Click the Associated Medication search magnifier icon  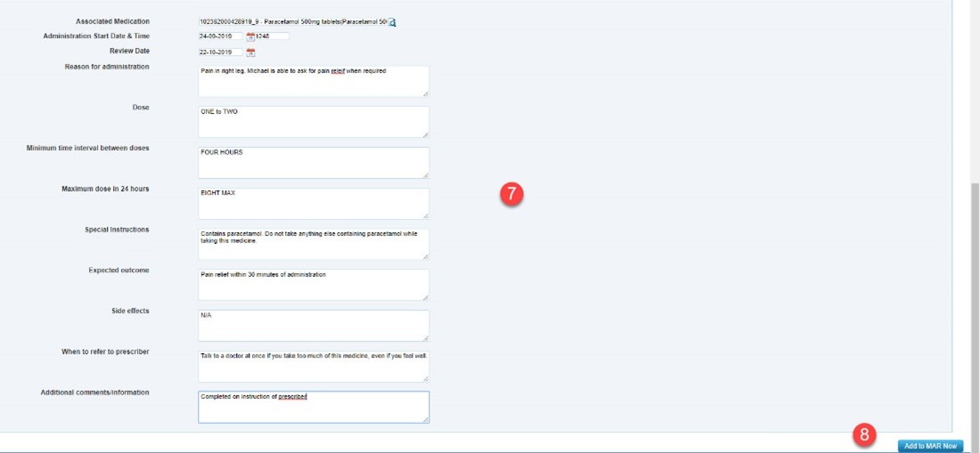(392, 21)
